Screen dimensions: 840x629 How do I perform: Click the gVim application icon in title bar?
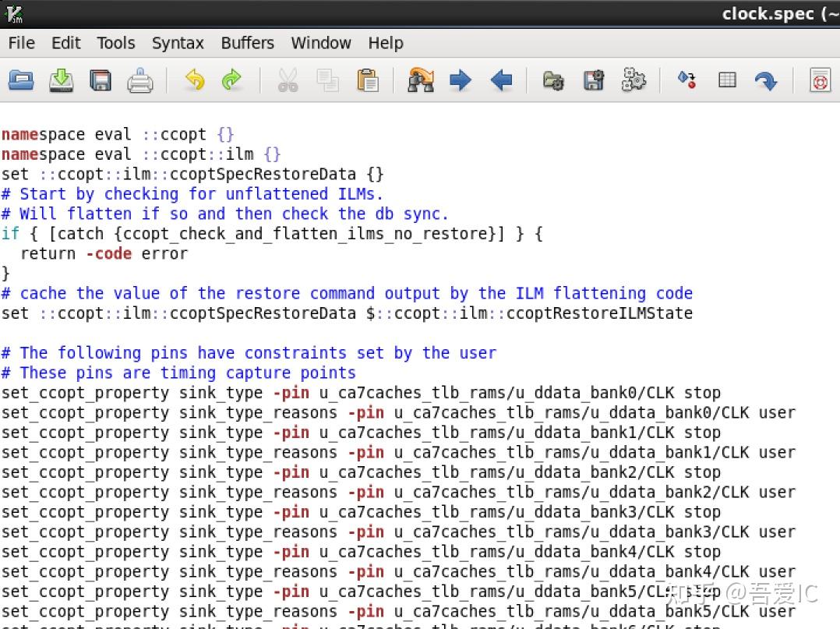pyautogui.click(x=13, y=13)
